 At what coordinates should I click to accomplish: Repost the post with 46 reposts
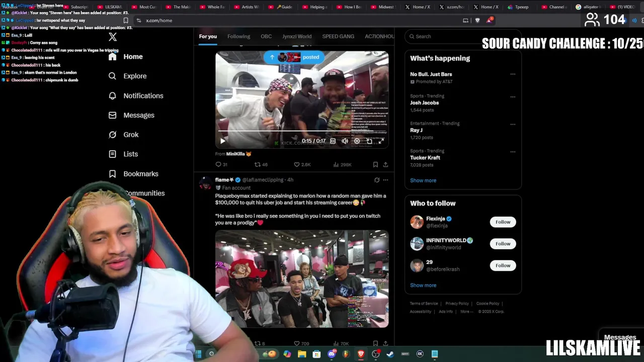pos(261,164)
